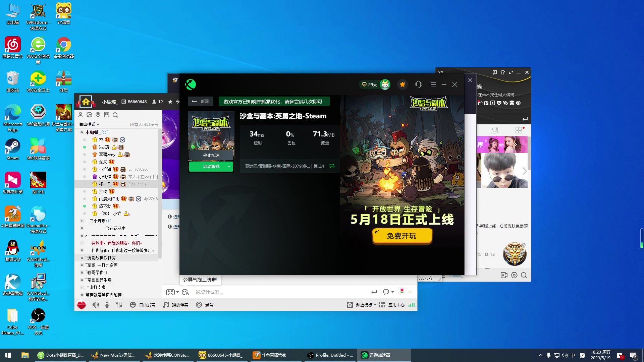Favorite the YY channel with the star icon

point(170,102)
